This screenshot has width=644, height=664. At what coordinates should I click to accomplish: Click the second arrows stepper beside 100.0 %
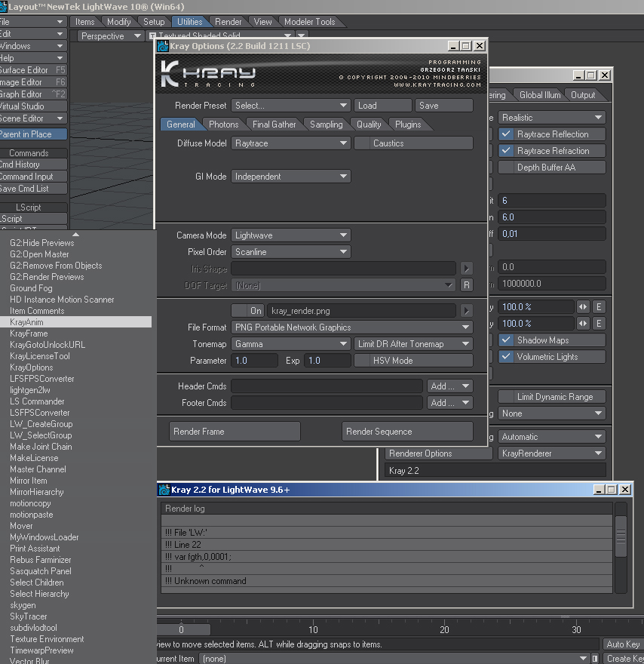tap(583, 324)
